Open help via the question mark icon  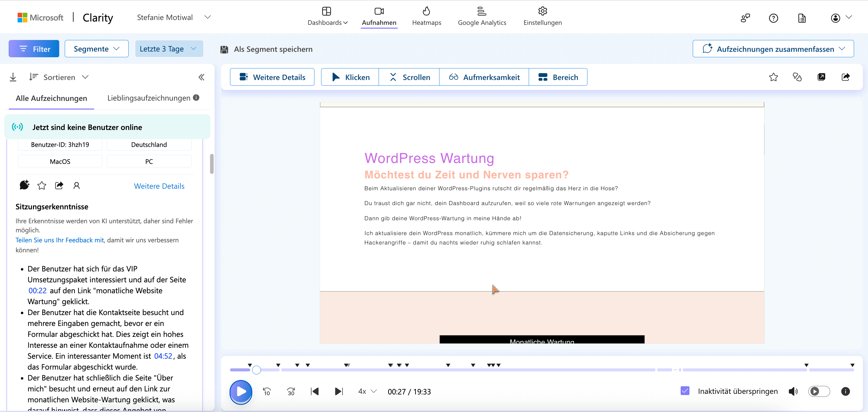click(773, 18)
